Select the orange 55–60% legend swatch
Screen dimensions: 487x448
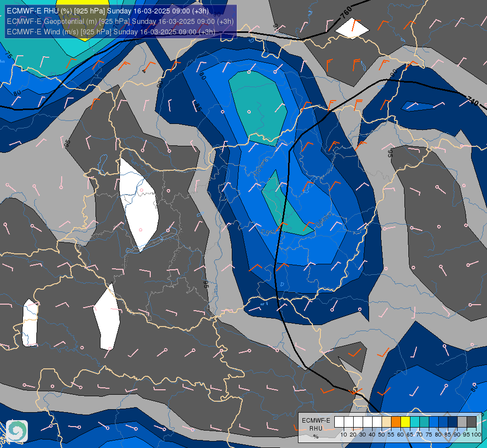tap(396, 422)
